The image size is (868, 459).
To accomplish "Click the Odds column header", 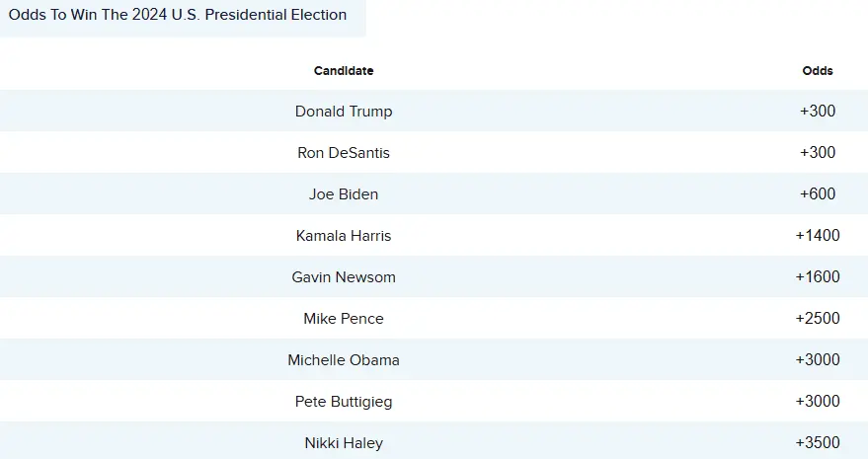I will [818, 71].
